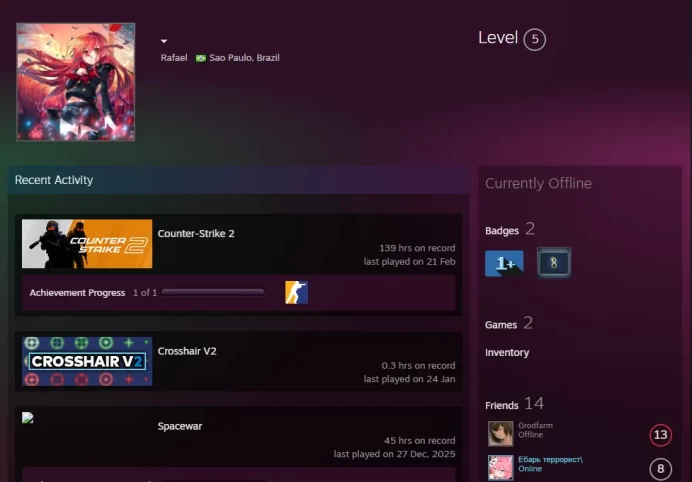The image size is (692, 482).
Task: View the number 8 badge icon
Action: pyautogui.click(x=554, y=263)
